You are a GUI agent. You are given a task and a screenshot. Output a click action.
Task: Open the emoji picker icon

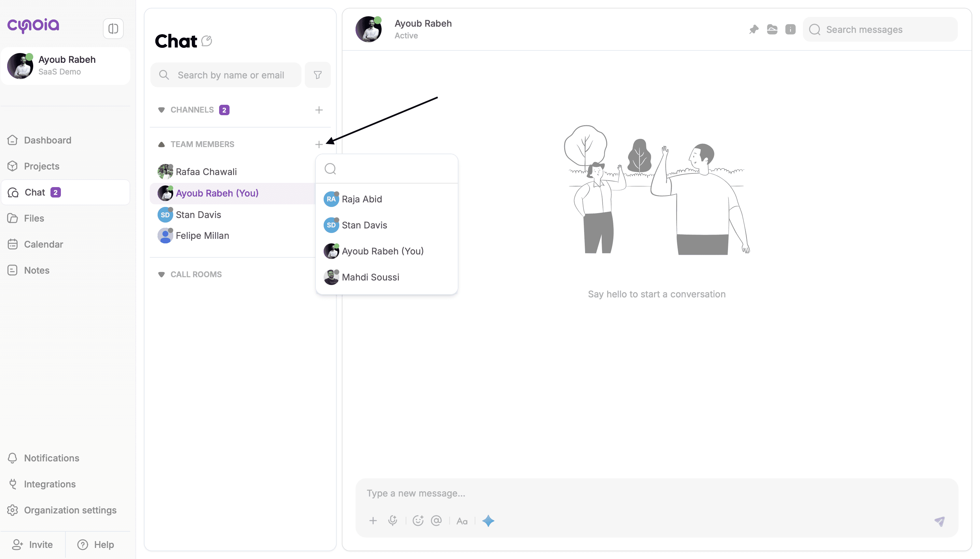(x=418, y=521)
